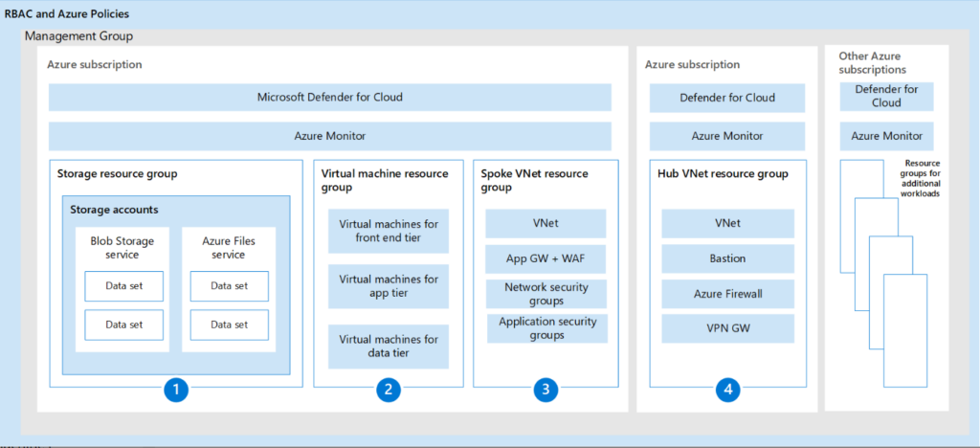Click the Network security groups box
Image resolution: width=980 pixels, height=448 pixels.
546,294
